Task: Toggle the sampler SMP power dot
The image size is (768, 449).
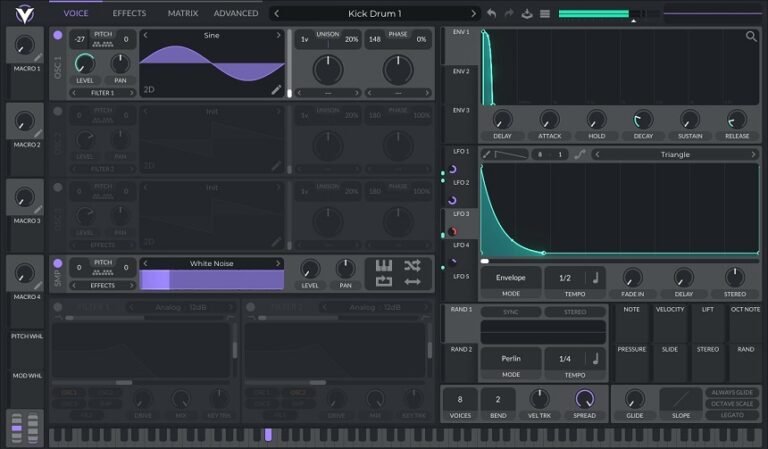Action: [58, 263]
